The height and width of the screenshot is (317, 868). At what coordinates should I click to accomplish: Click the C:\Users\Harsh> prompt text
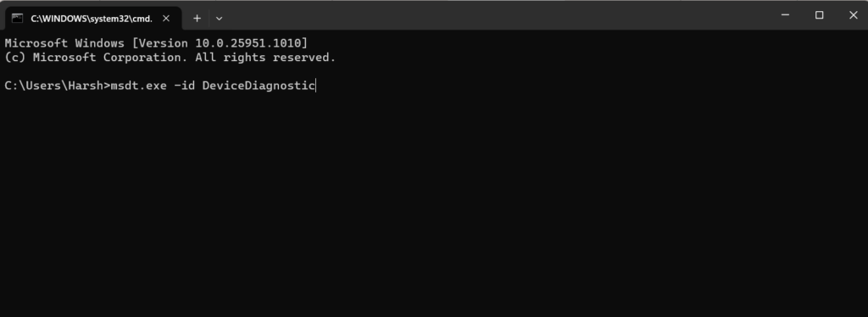(x=57, y=86)
